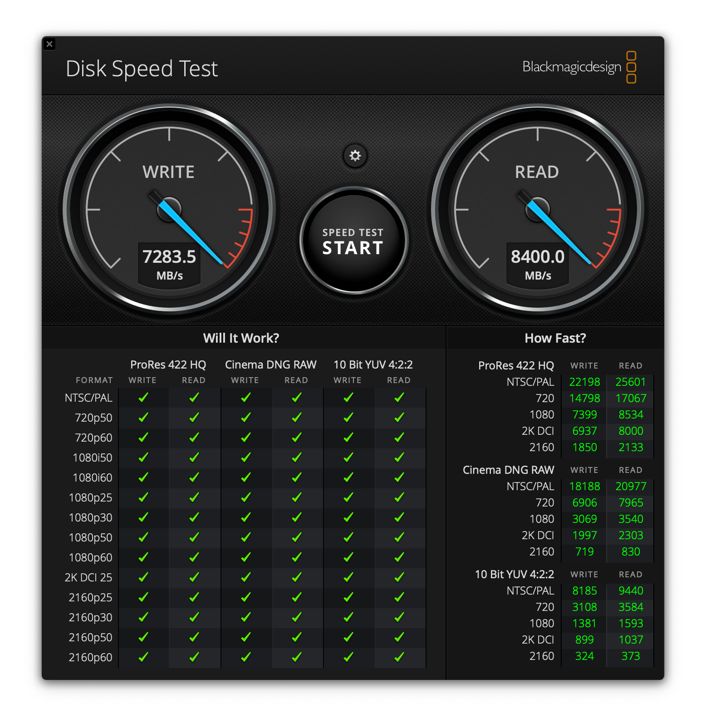Click 10 Bit YUV write checkmark for 1080i60
The height and width of the screenshot is (728, 706).
point(348,477)
